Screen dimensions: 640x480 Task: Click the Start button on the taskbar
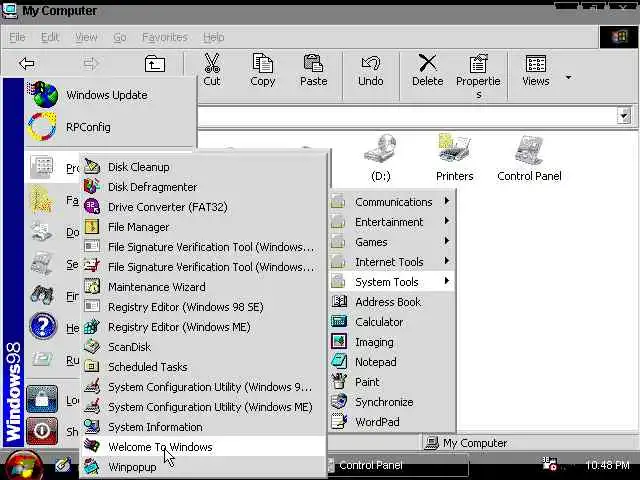point(22,466)
